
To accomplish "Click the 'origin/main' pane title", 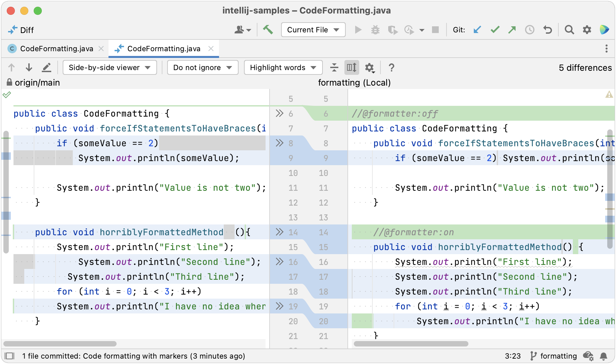I will pos(37,83).
